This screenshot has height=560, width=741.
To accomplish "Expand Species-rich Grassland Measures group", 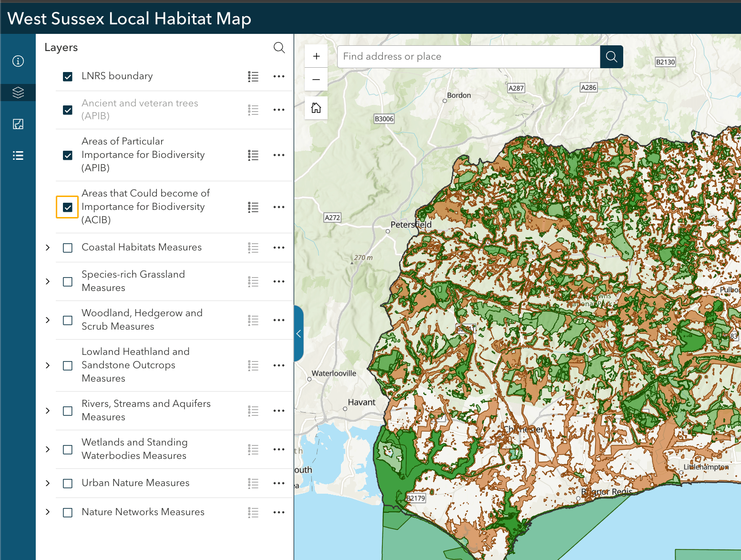I will coord(48,281).
